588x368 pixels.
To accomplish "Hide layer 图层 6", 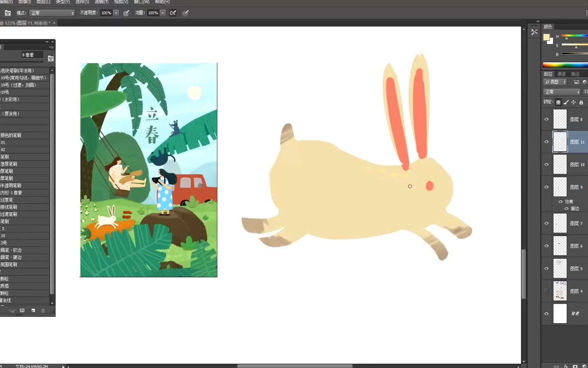I will 546,246.
